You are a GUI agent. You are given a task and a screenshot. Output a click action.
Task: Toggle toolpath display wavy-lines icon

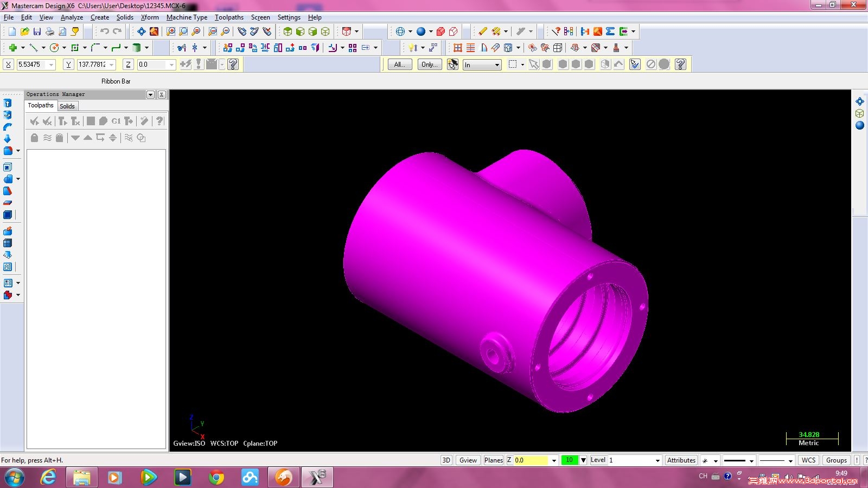pos(47,138)
